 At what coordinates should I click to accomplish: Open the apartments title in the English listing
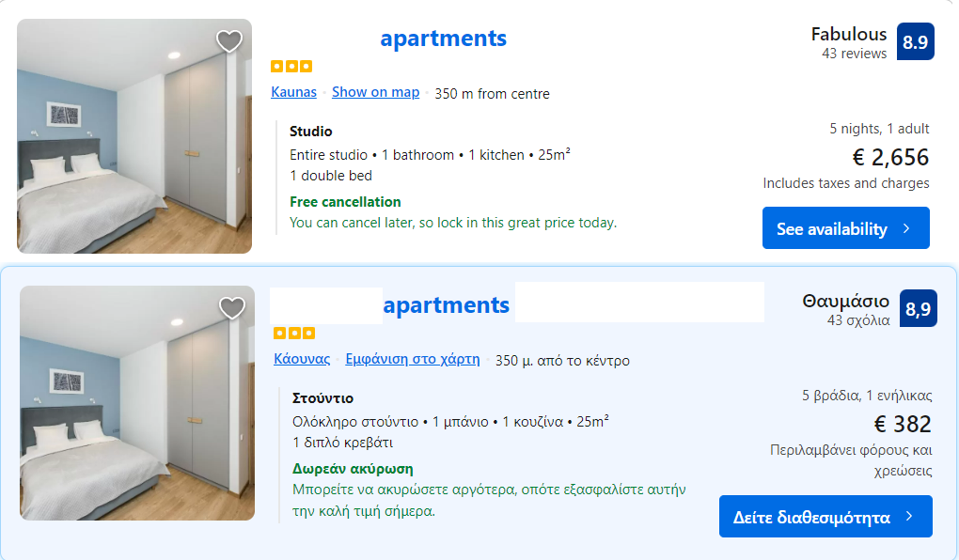(x=443, y=39)
